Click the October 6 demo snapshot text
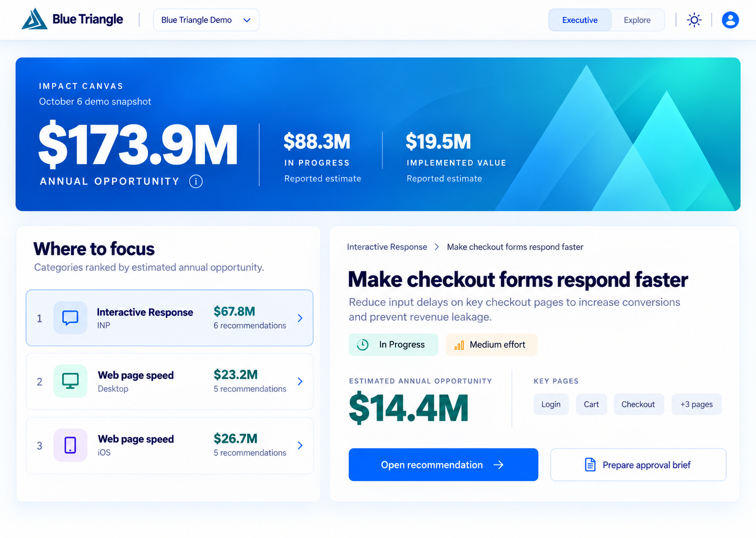This screenshot has width=756, height=538. point(95,101)
